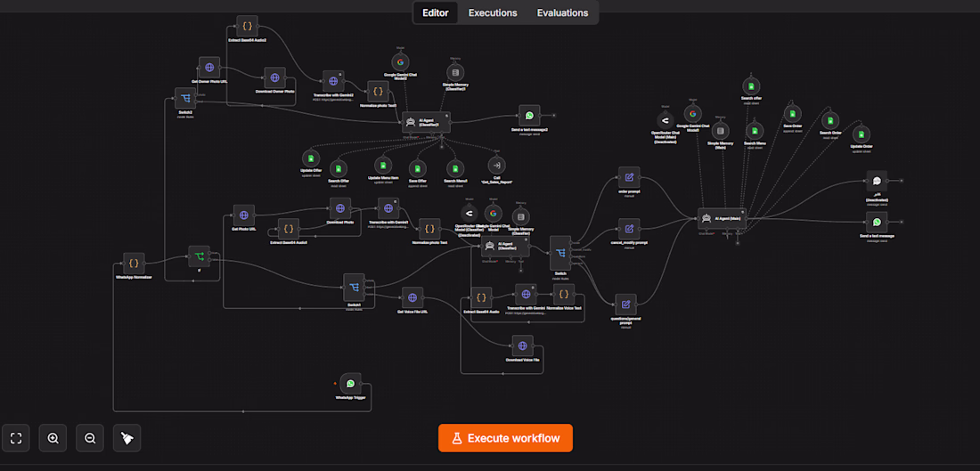This screenshot has height=471, width=980.
Task: Select the Switch1 node
Action: pyautogui.click(x=355, y=288)
